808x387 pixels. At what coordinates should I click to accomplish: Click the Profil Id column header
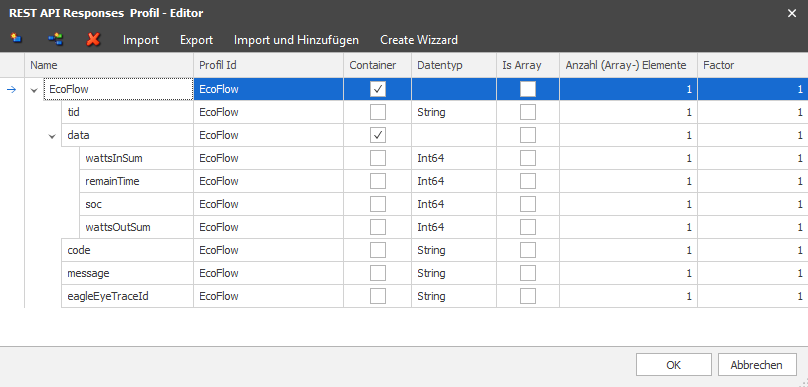pyautogui.click(x=268, y=65)
